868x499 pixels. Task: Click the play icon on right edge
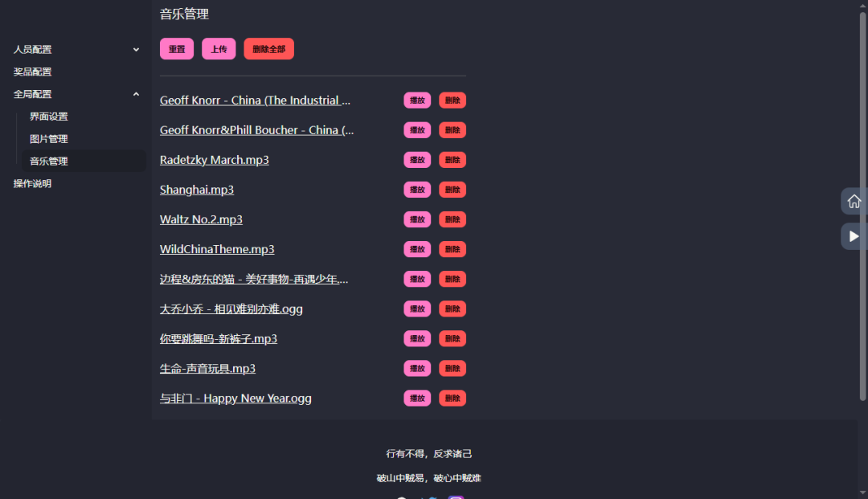click(854, 236)
